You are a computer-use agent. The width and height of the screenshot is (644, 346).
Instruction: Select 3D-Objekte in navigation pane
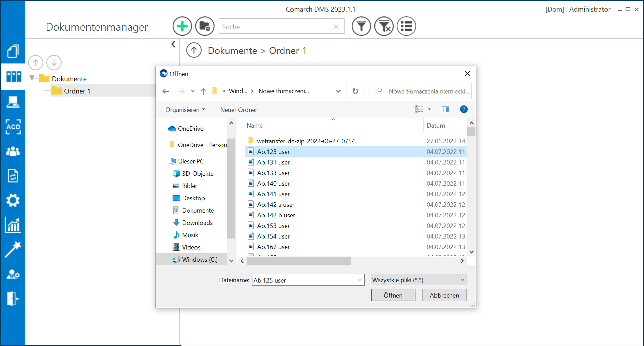(x=197, y=174)
